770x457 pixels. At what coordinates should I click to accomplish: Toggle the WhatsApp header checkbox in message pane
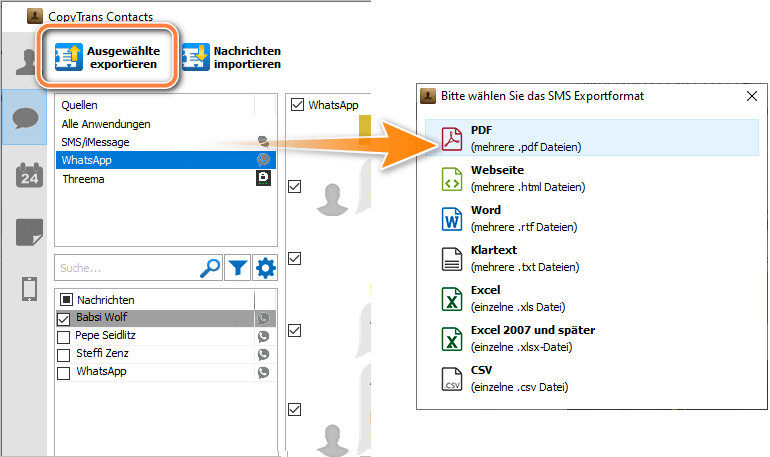[297, 105]
